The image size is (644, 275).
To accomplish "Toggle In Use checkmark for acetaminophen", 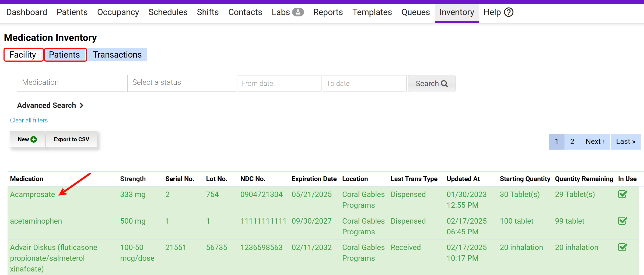I will (x=622, y=221).
